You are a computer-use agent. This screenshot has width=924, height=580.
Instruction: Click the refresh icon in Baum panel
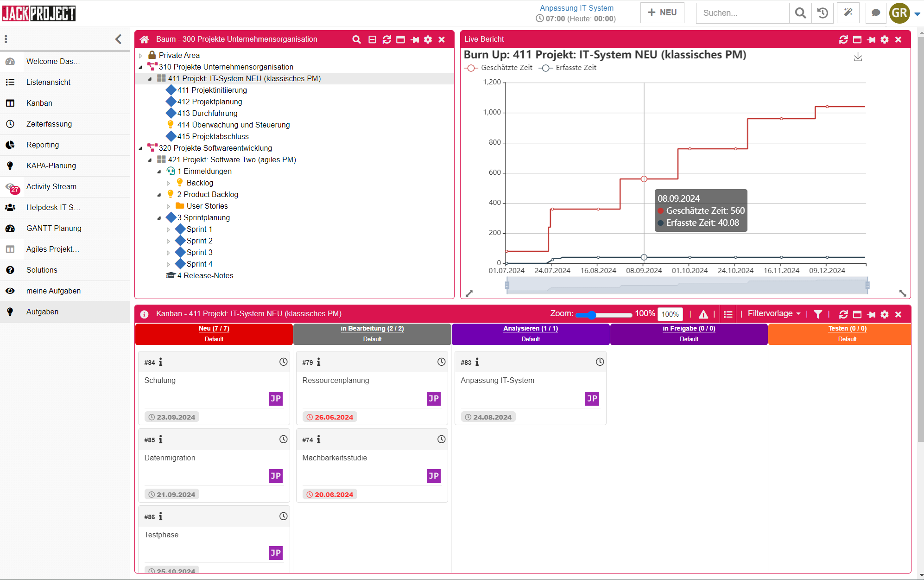click(386, 39)
